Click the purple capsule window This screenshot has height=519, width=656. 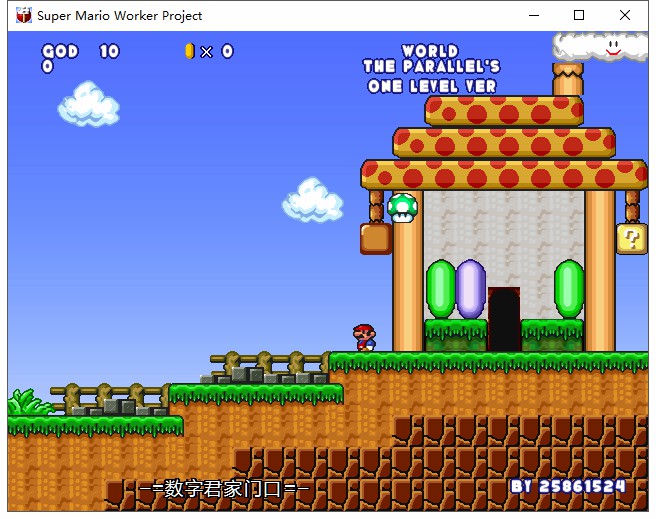[x=471, y=289]
